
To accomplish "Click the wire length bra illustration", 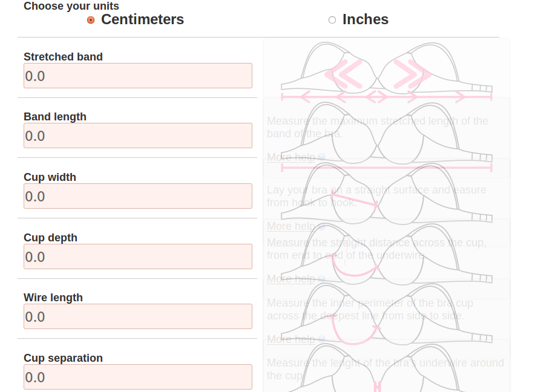I will [x=387, y=313].
